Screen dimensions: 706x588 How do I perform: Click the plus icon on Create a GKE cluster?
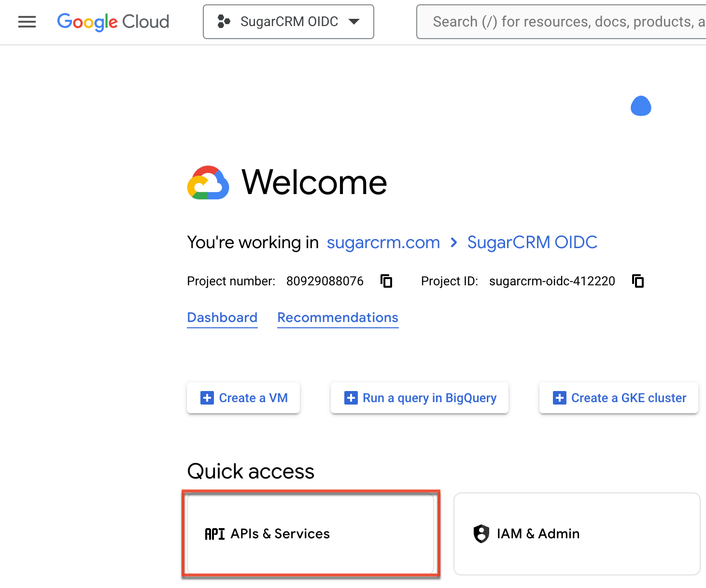(559, 398)
